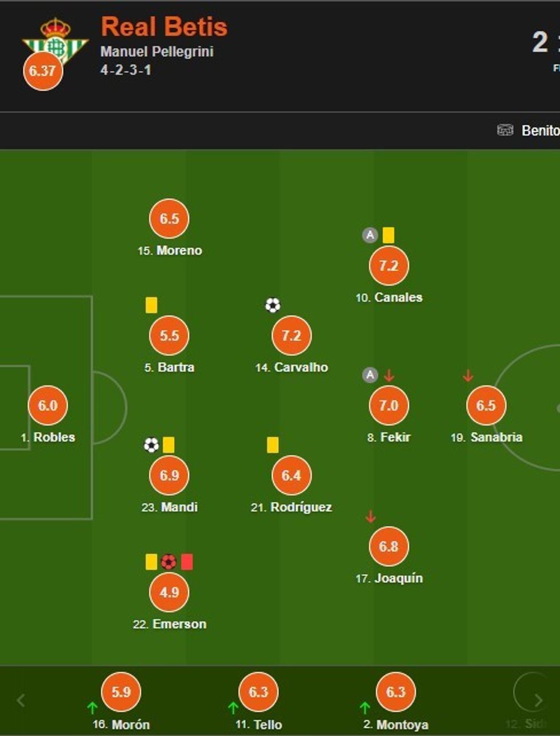The height and width of the screenshot is (736, 560).
Task: Click the goal ball icon above Mandi
Action: [x=151, y=445]
